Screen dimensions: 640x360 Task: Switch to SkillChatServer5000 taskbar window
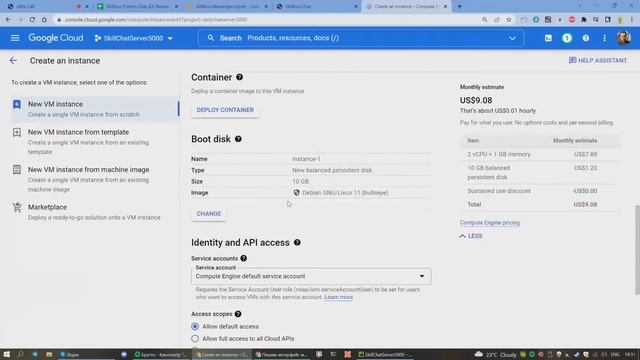point(386,354)
